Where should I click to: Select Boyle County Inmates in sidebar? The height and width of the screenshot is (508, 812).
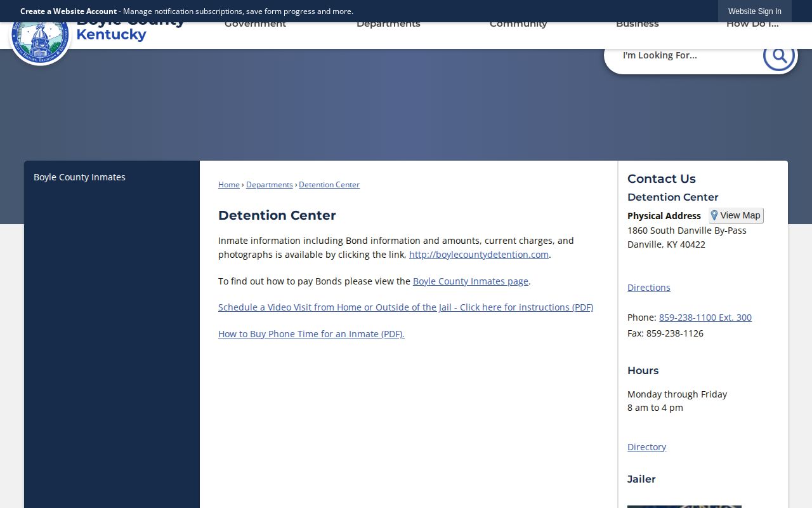click(79, 177)
